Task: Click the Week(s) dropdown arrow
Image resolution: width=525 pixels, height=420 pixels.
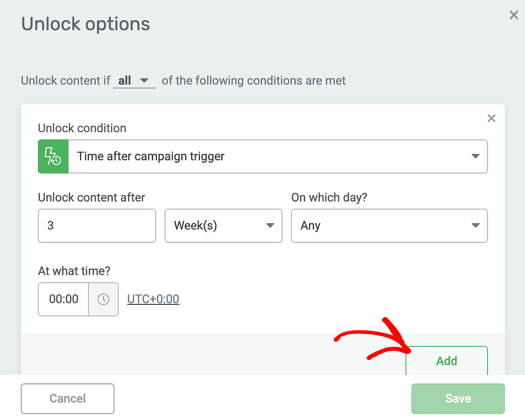Action: [x=270, y=225]
